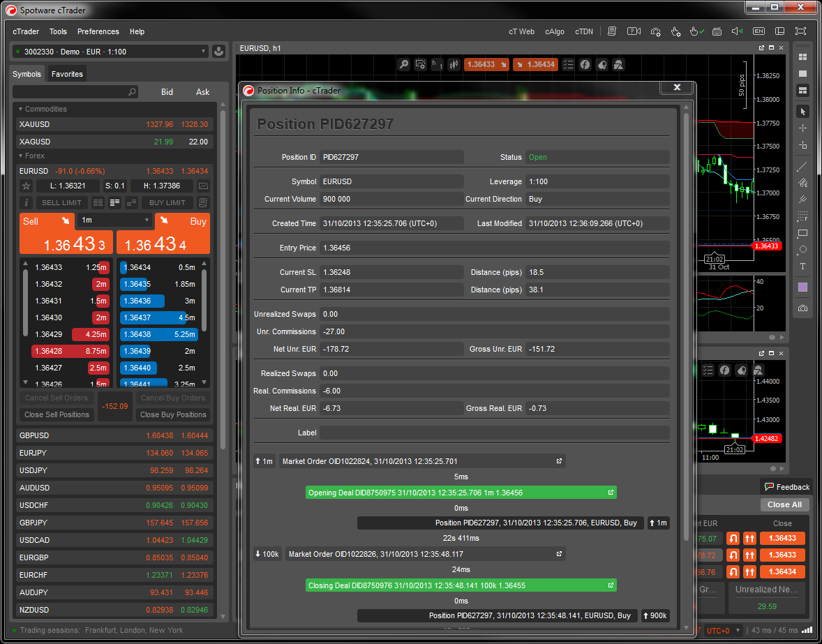Switch to the Favorites tab
The image size is (822, 644).
(x=67, y=74)
